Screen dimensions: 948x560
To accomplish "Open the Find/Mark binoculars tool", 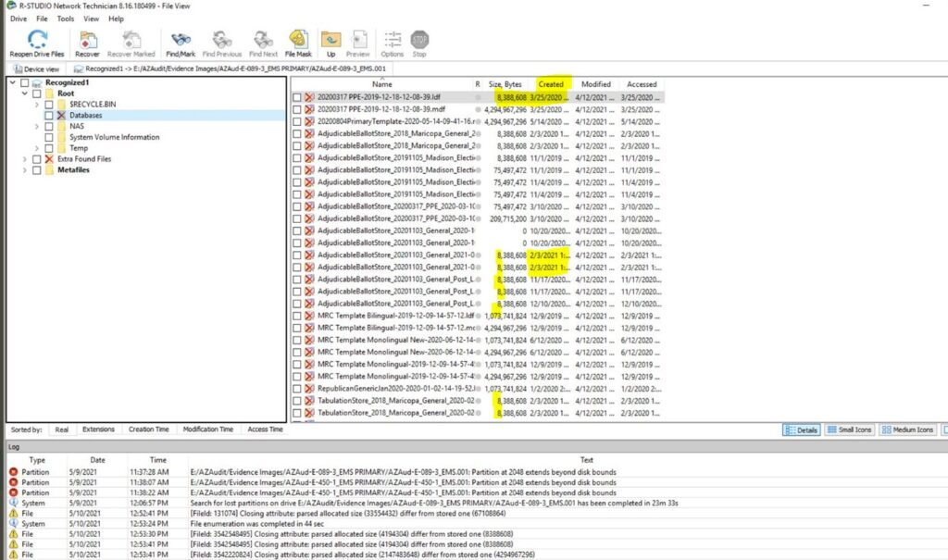I will tap(181, 40).
